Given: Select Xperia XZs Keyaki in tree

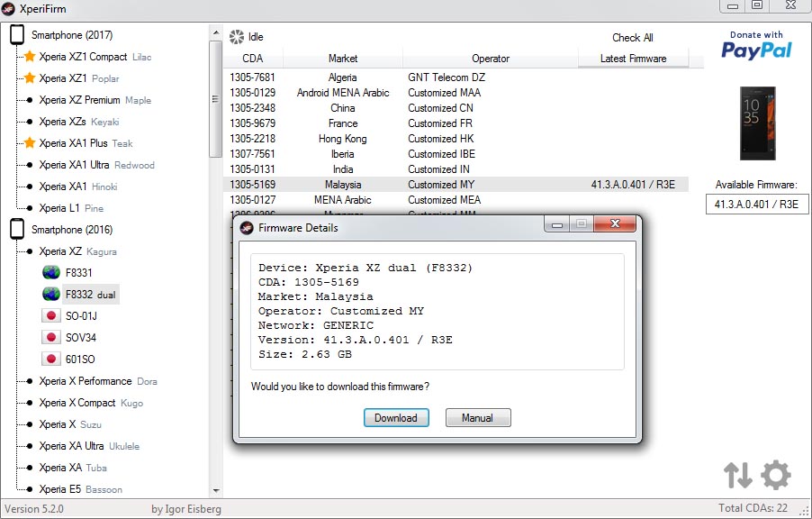Looking at the screenshot, I should tap(79, 122).
